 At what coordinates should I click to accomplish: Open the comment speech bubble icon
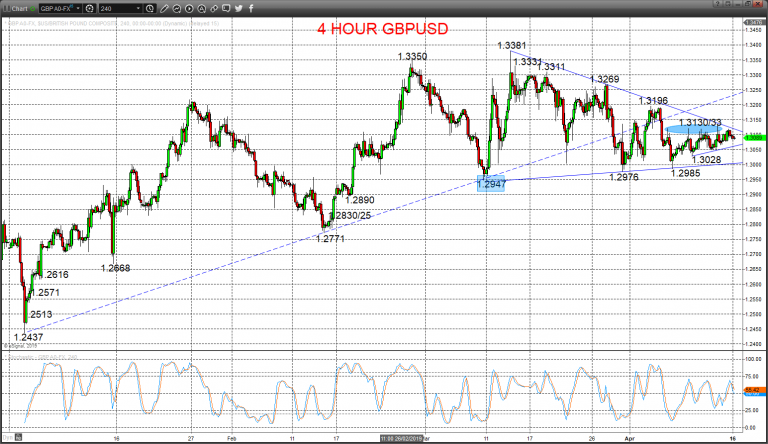coord(226,8)
